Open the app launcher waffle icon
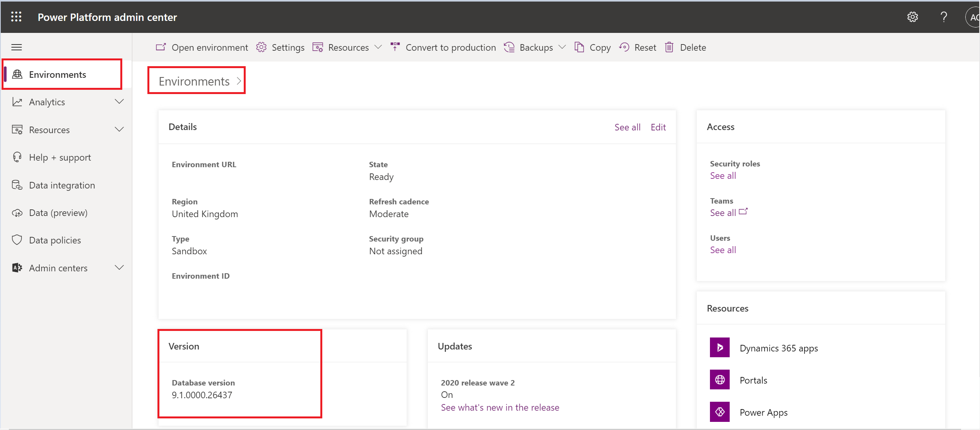Screen dimensions: 980x430 [16, 17]
